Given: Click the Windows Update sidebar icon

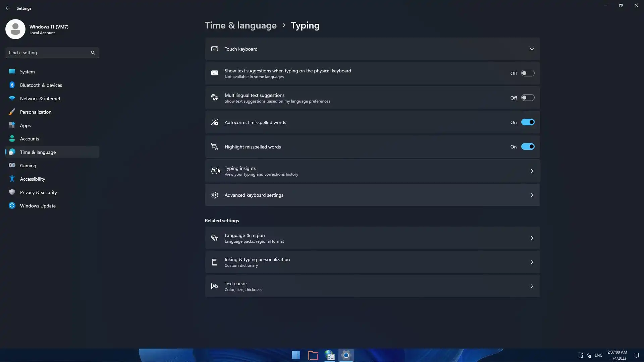Looking at the screenshot, I should pyautogui.click(x=12, y=206).
